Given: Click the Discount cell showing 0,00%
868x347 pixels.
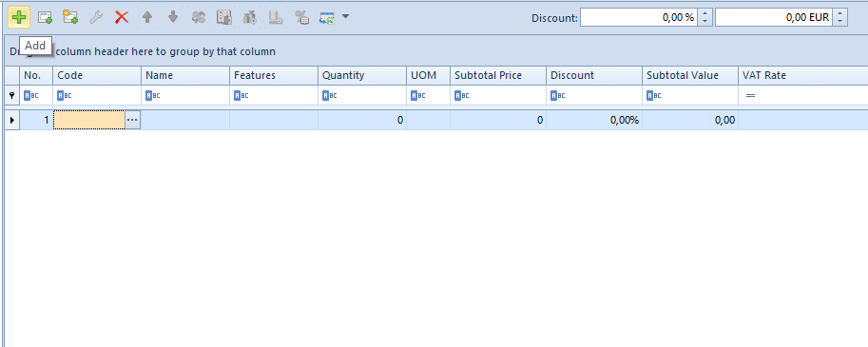Looking at the screenshot, I should pyautogui.click(x=594, y=120).
